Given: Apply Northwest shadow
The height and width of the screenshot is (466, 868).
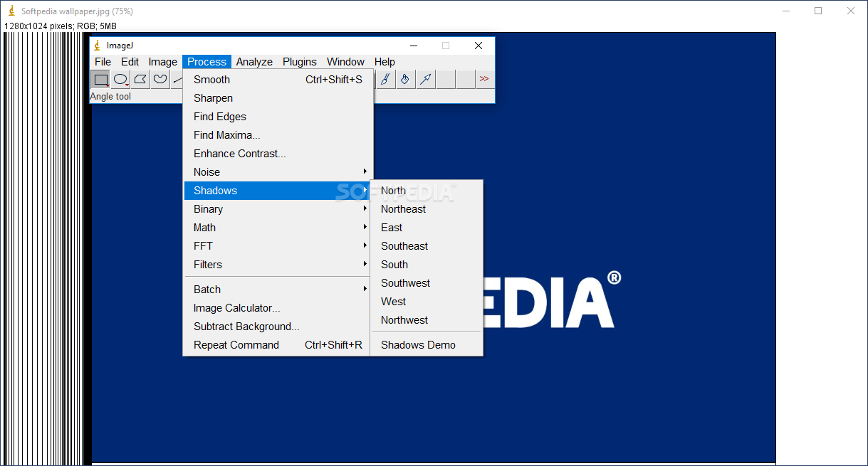Looking at the screenshot, I should [427, 320].
